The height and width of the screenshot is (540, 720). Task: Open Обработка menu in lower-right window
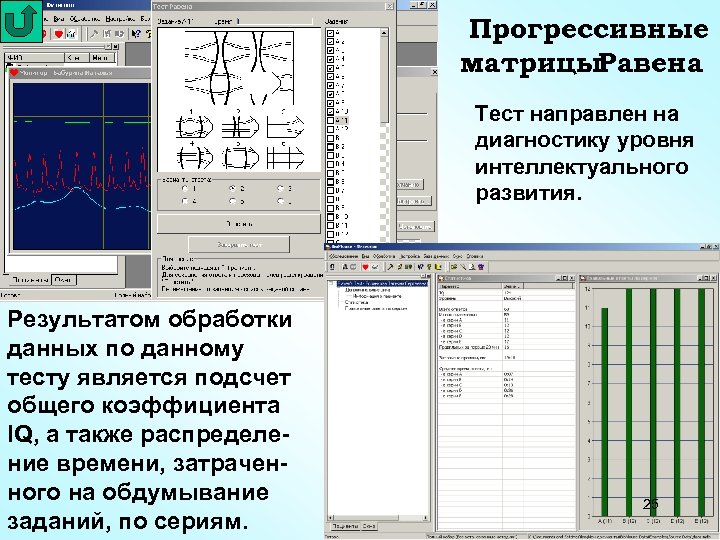(384, 256)
